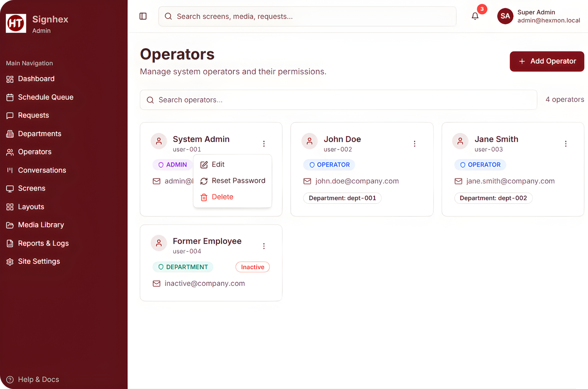Screen dimensions: 588x389
Task: Toggle the sidebar collapse icon
Action: point(143,16)
